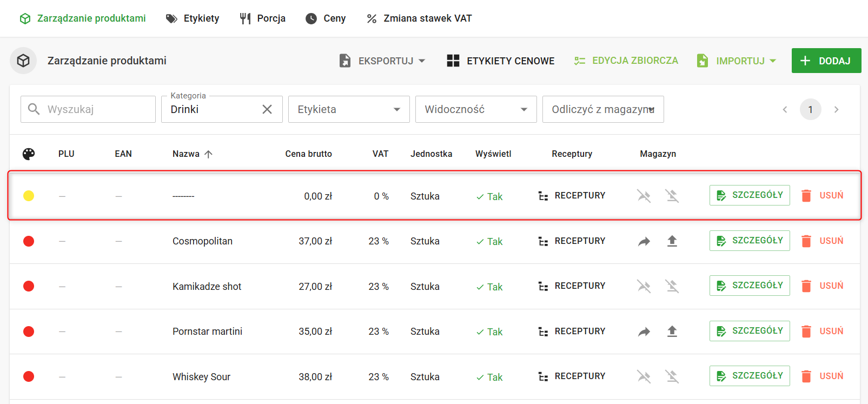Click the upload stock icon for Pornstar martini
This screenshot has height=404, width=868.
click(x=672, y=332)
